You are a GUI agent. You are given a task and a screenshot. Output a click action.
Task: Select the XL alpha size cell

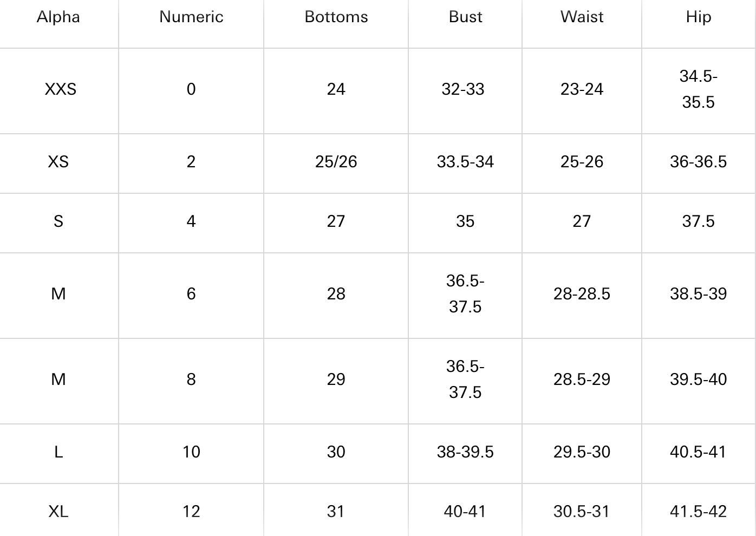(58, 512)
